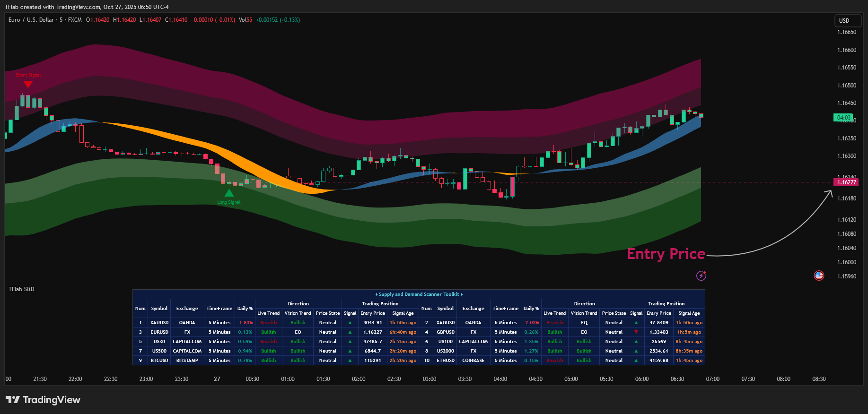The height and width of the screenshot is (414, 868).
Task: Select the GBPUSD symbol cell
Action: coord(446,332)
